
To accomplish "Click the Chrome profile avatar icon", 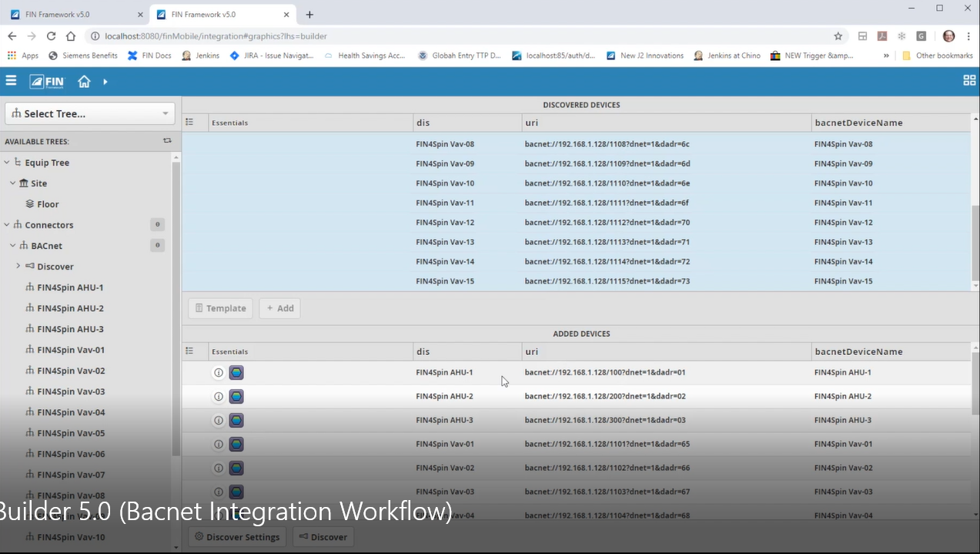I will pos(948,35).
